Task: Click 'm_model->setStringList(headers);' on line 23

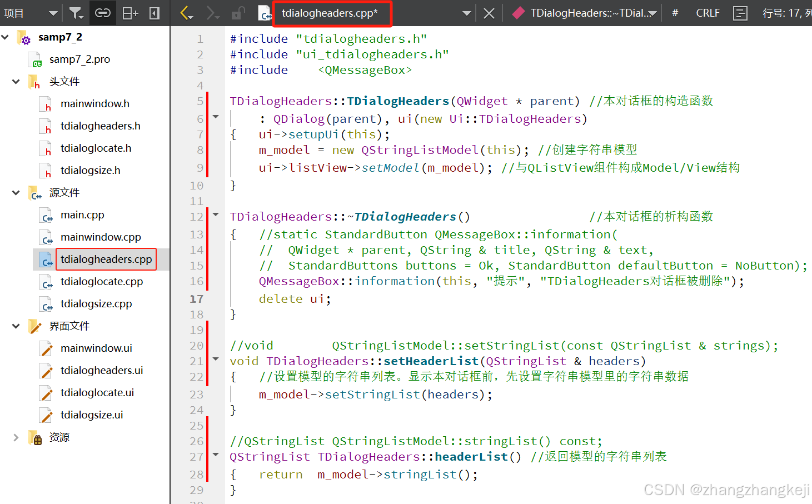Action: [x=375, y=395]
